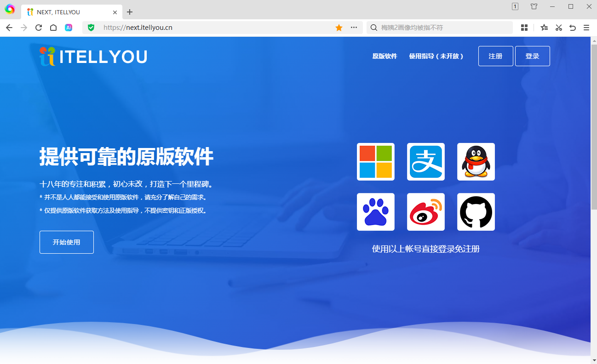Image resolution: width=597 pixels, height=364 pixels.
Task: Click the scrollbar down arrow
Action: pos(594,360)
